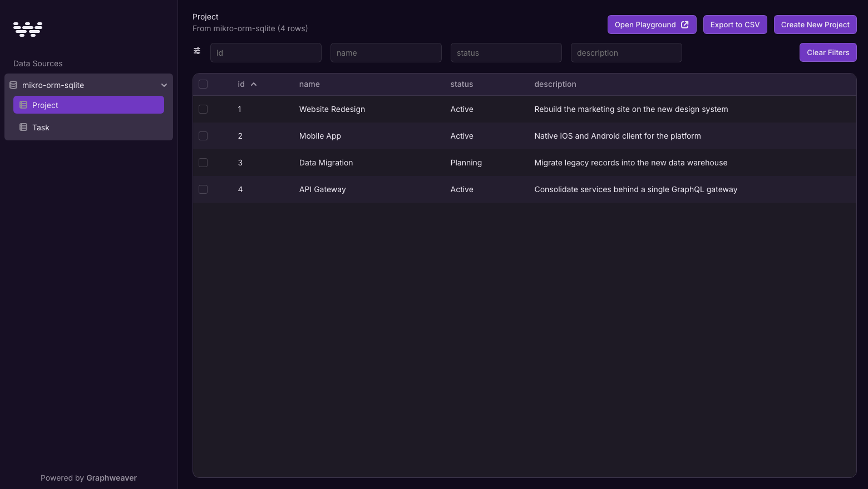Image resolution: width=868 pixels, height=489 pixels.
Task: Select the Website Redesign row checkbox
Action: click(203, 109)
